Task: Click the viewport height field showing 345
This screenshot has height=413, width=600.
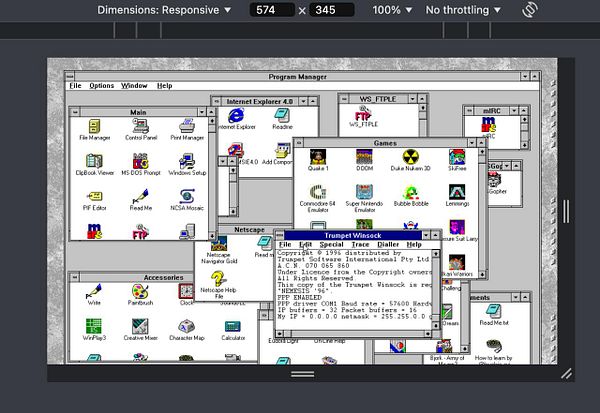Action: coord(331,10)
